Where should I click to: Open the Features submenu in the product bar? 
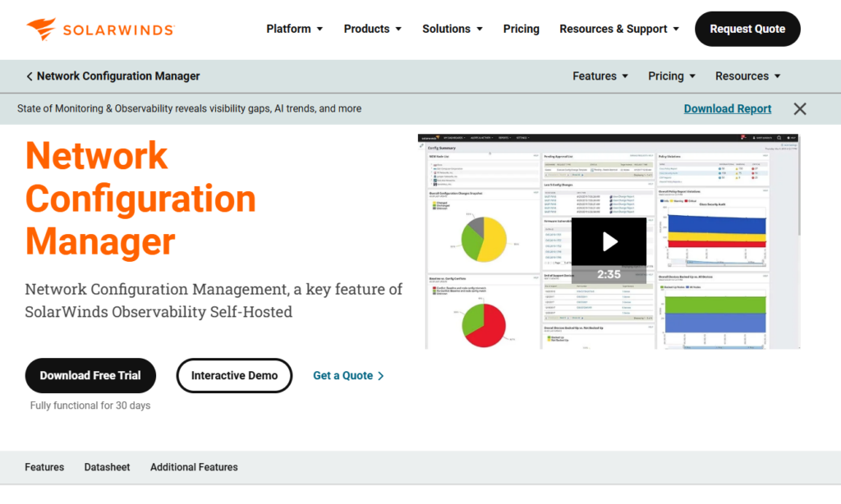point(600,76)
